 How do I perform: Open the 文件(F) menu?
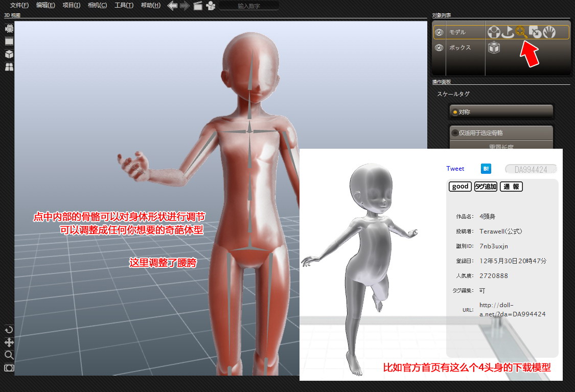(x=19, y=6)
